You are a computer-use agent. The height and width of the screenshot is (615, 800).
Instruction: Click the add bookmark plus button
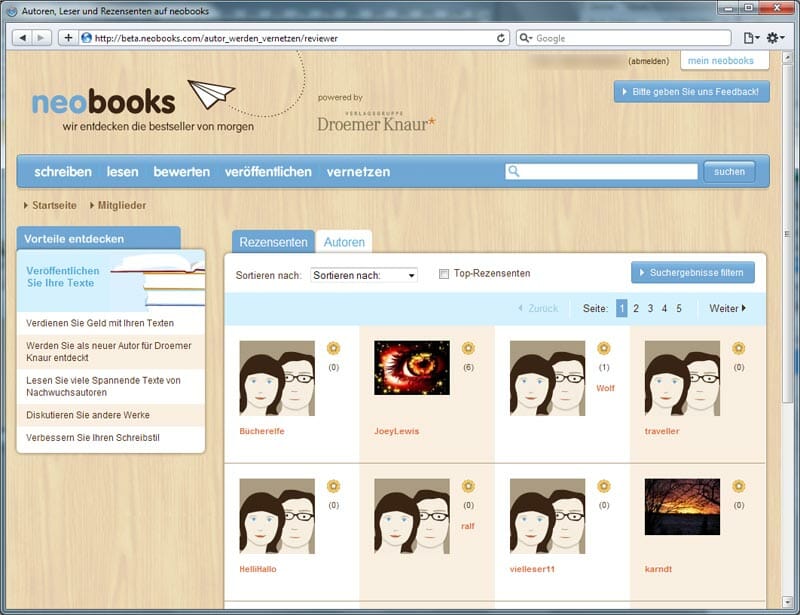tap(68, 38)
